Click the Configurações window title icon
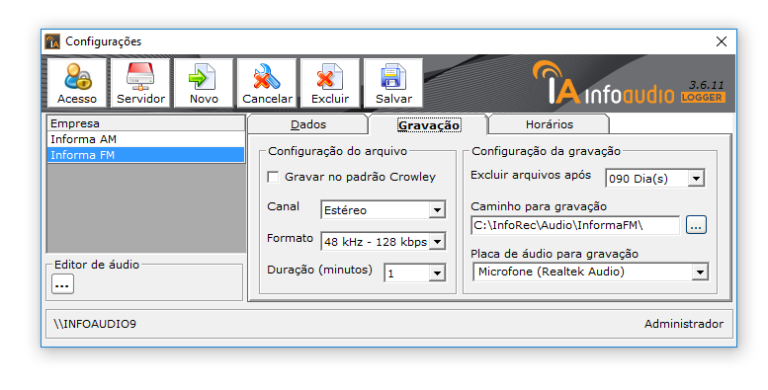The height and width of the screenshot is (390, 768). click(x=52, y=42)
